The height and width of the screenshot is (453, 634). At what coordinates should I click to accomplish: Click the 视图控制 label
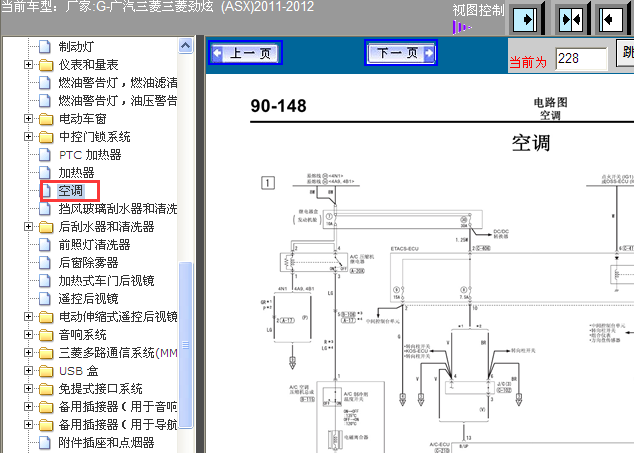478,10
